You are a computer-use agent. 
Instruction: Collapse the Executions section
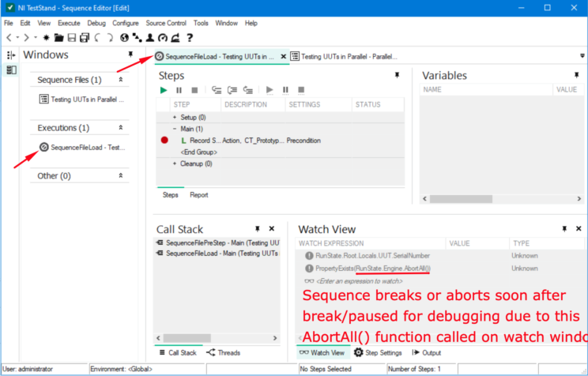click(x=121, y=127)
